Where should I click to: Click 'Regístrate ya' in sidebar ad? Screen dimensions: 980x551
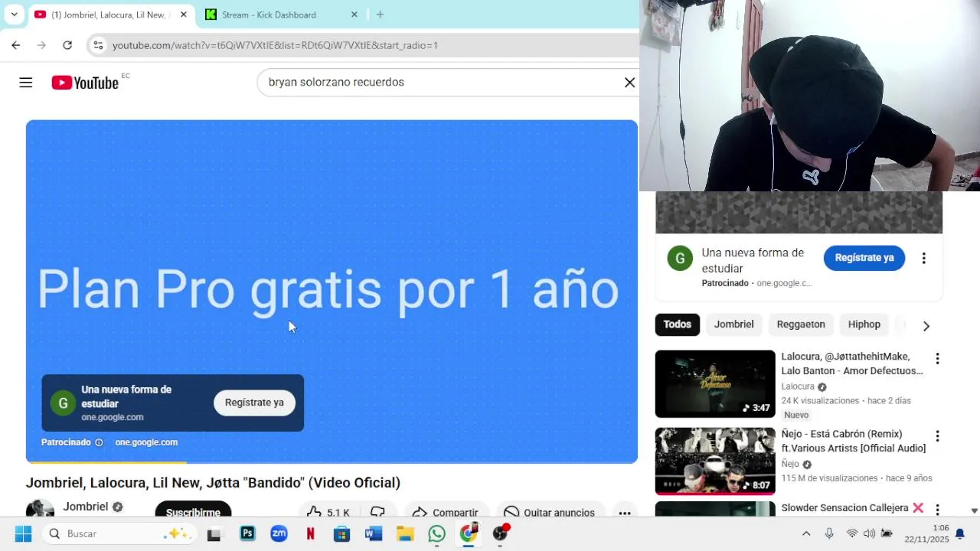pos(864,258)
